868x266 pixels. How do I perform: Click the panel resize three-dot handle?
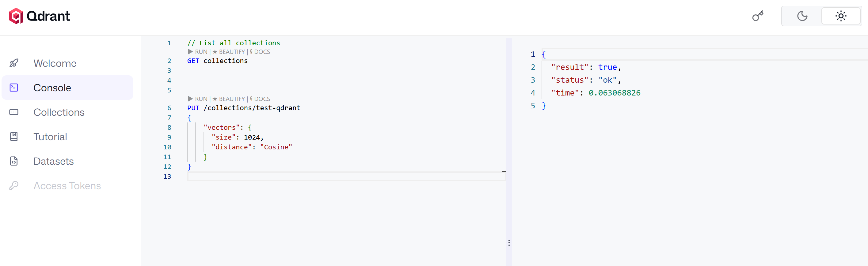click(x=509, y=243)
